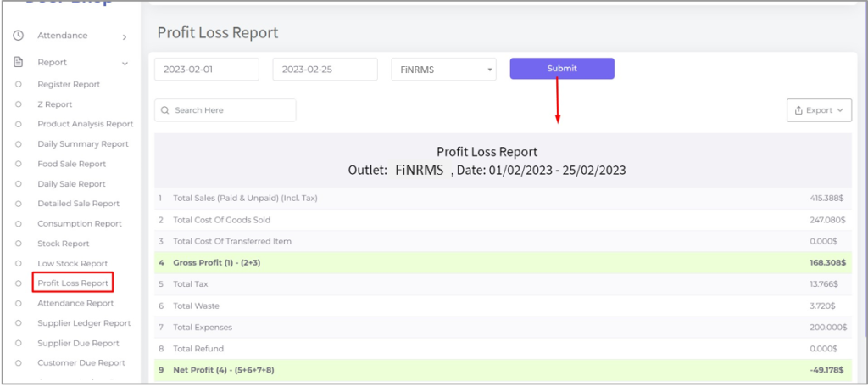868x387 pixels.
Task: Click the search magnifier icon
Action: point(165,110)
